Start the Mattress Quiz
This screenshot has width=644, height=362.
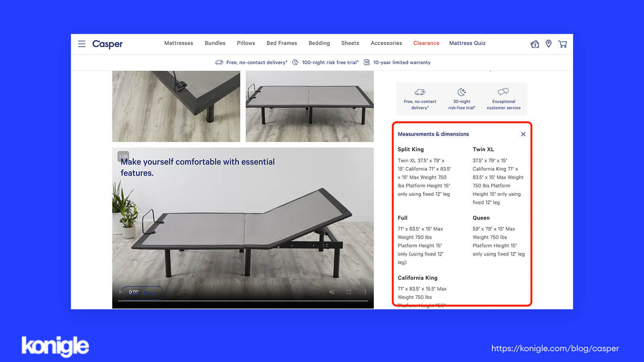[x=467, y=43]
